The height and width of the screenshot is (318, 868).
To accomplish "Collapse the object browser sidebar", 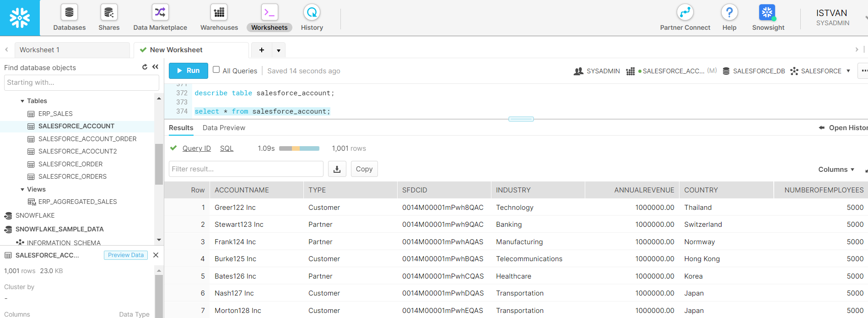I will tap(156, 67).
